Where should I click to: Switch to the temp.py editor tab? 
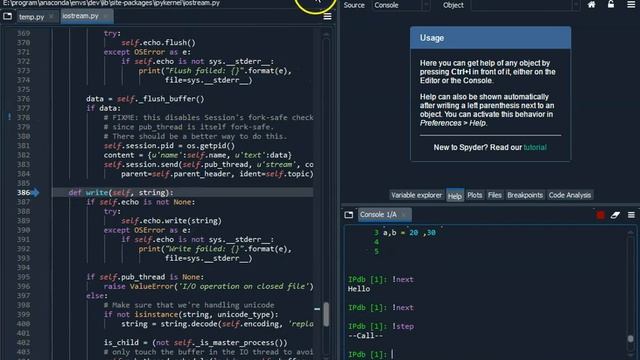(31, 17)
